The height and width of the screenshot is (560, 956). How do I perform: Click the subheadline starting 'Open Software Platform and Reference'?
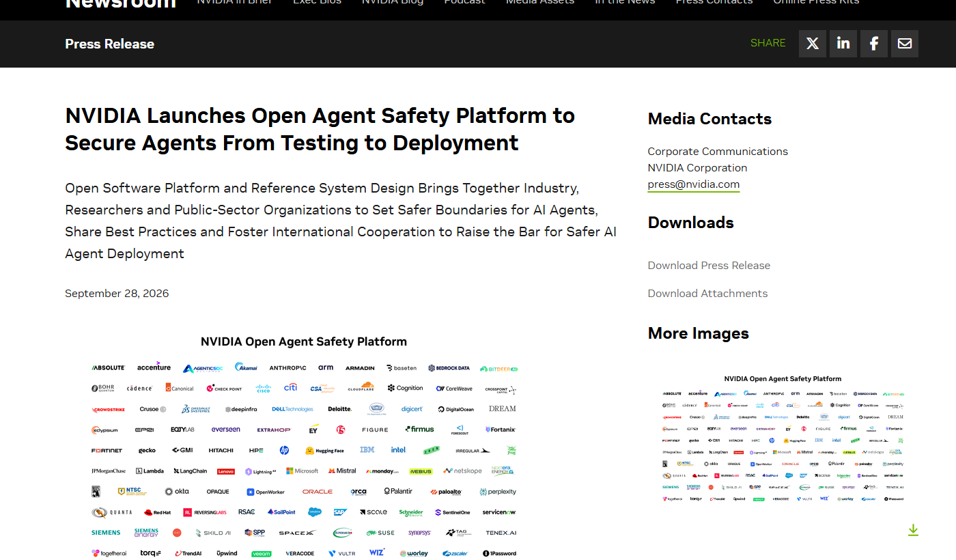pos(341,221)
